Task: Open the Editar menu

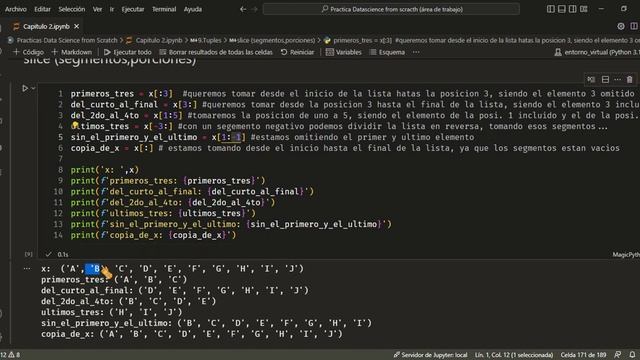Action: 42,9
